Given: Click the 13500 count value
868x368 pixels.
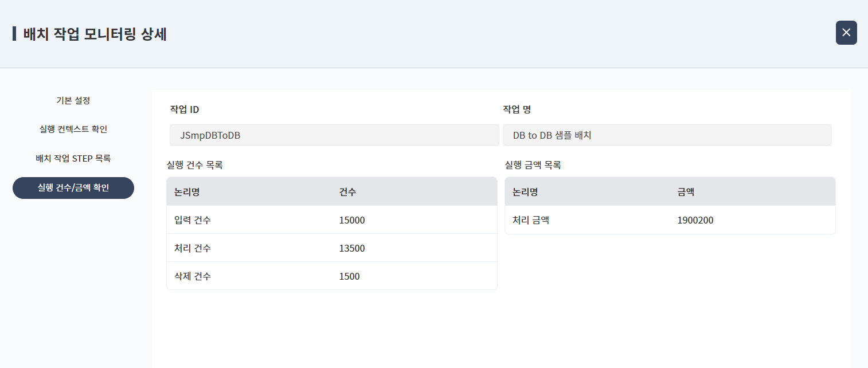Looking at the screenshot, I should click(352, 248).
